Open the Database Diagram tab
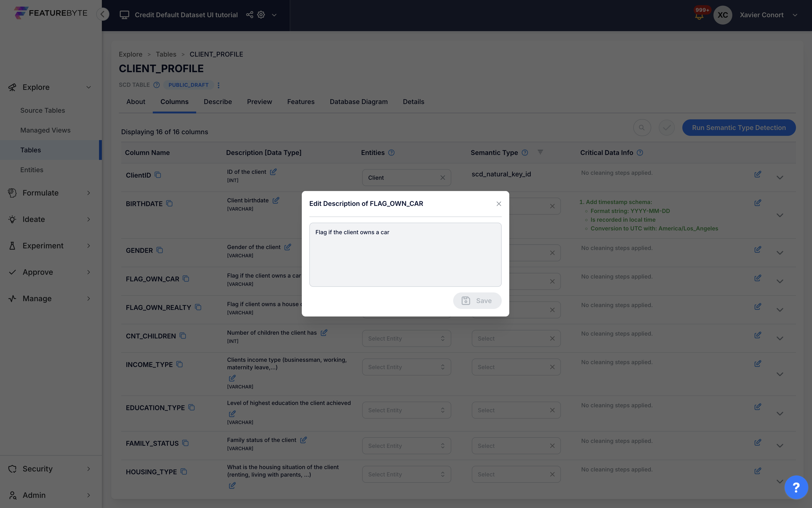Image resolution: width=812 pixels, height=508 pixels. click(358, 102)
